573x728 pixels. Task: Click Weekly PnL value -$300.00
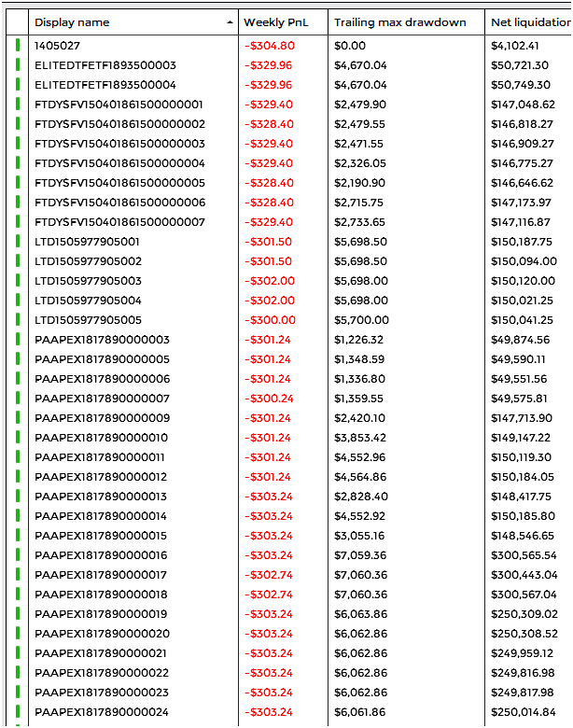coord(271,320)
